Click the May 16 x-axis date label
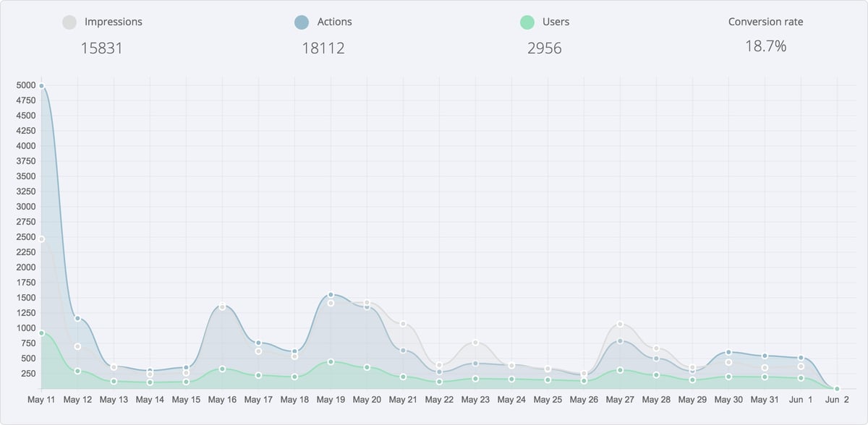Screen dimensions: 868x425 [222, 400]
